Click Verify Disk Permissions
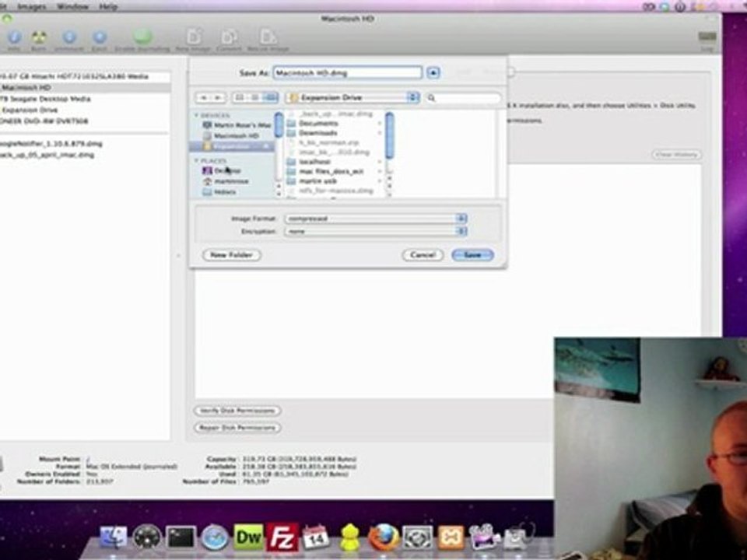747x560 pixels. click(237, 411)
